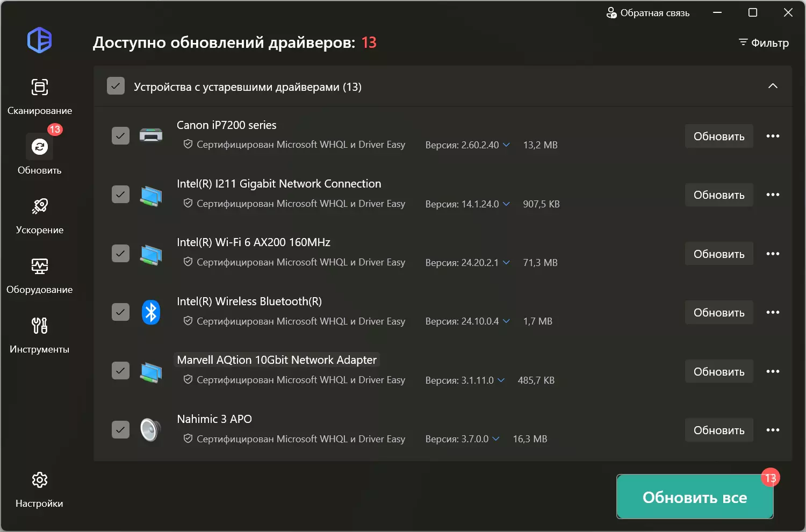This screenshot has height=532, width=806.
Task: Click the Обратная связь feedback icon
Action: pyautogui.click(x=611, y=13)
